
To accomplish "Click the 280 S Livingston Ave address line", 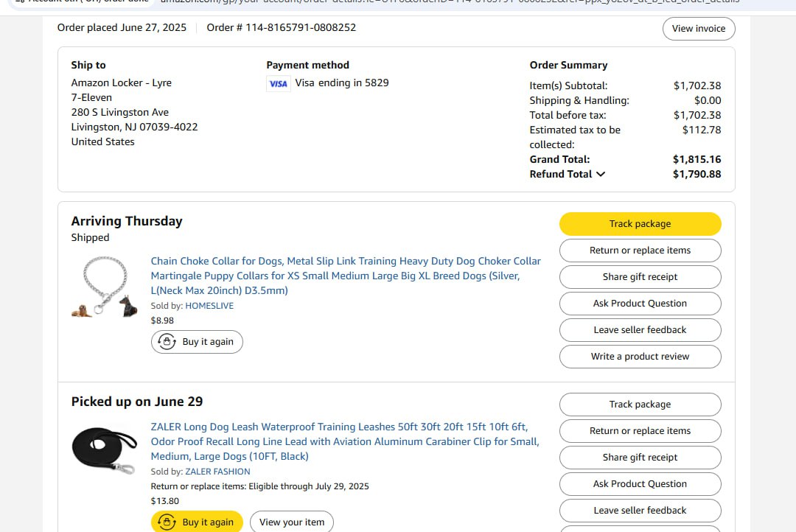I will (x=120, y=112).
